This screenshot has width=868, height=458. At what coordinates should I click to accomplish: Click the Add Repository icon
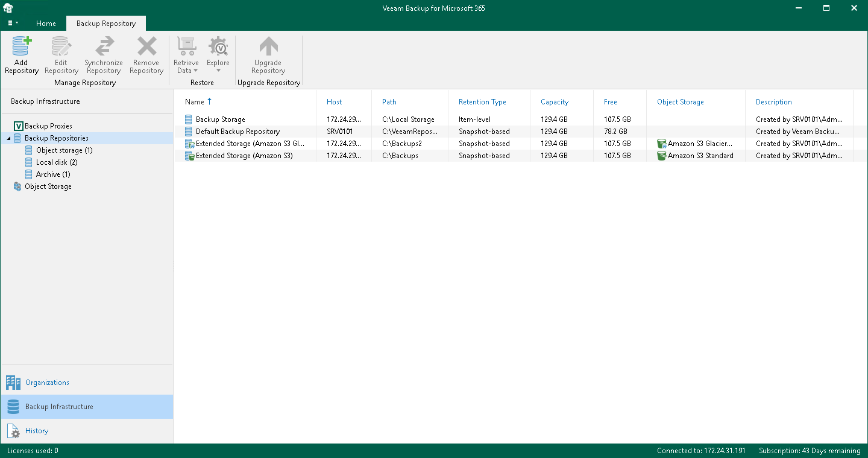[x=22, y=47]
